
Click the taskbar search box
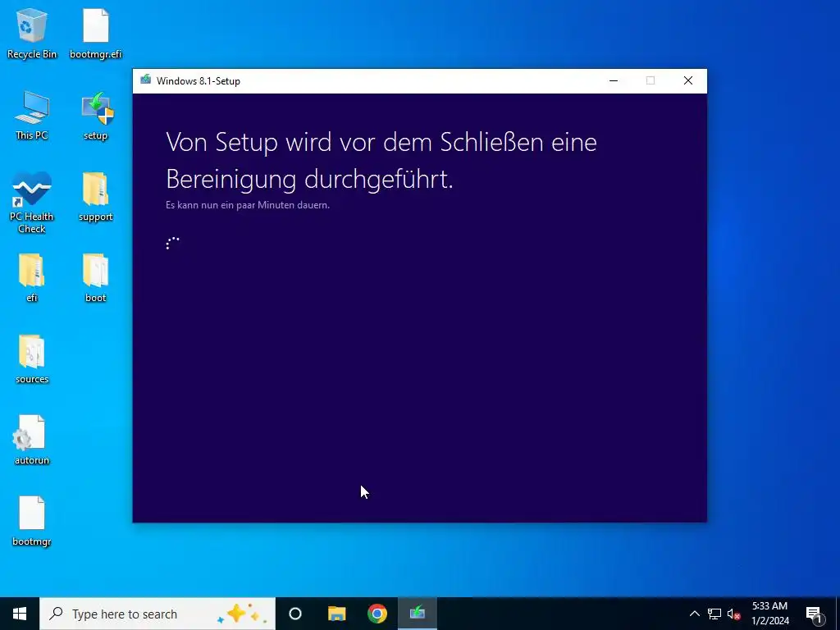(x=157, y=614)
